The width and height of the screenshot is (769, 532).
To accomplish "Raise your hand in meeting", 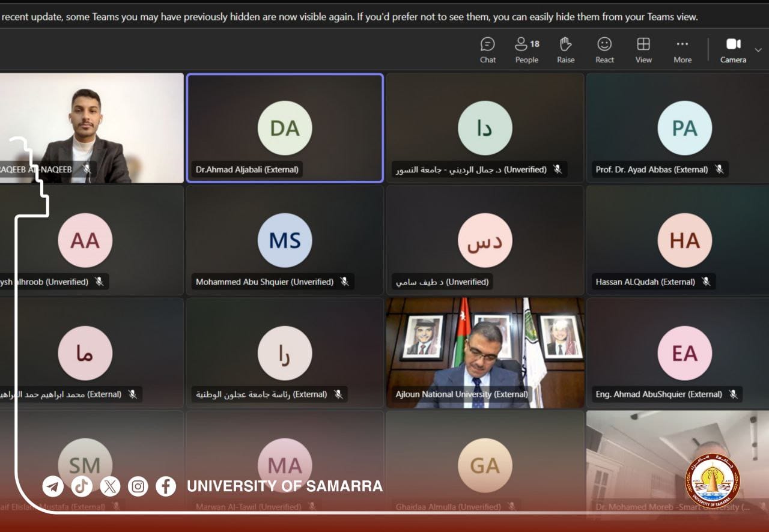I will tap(565, 50).
